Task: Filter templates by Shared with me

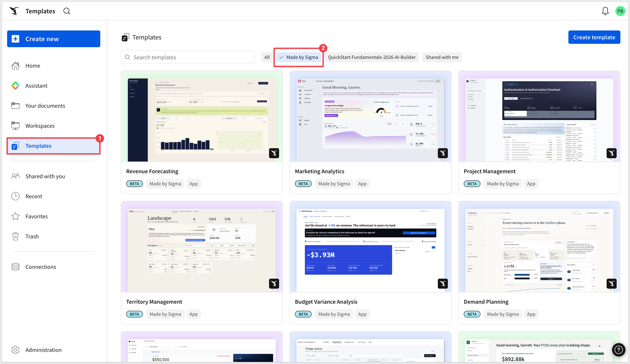Action: [x=442, y=57]
